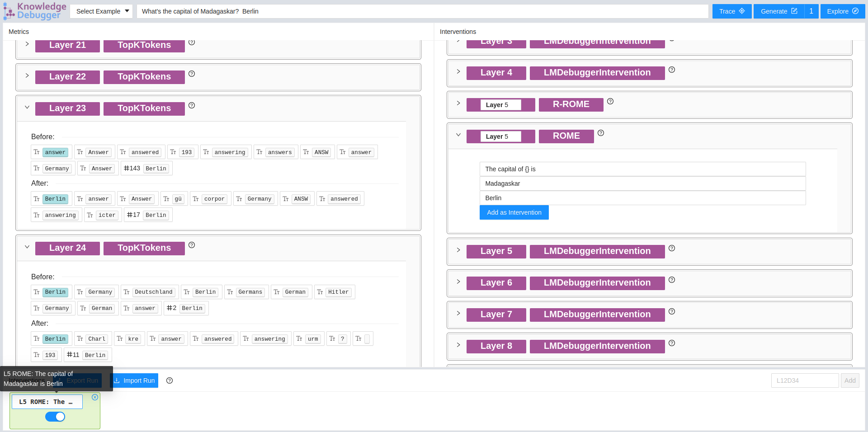
Task: Click the Knowledge Debugger logo
Action: pyautogui.click(x=35, y=11)
